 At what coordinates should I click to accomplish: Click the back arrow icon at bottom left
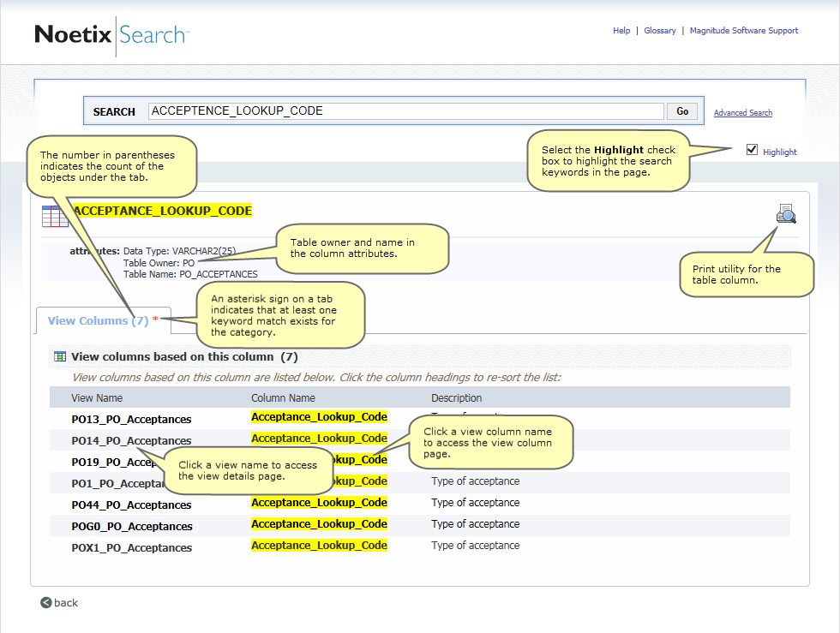45,602
